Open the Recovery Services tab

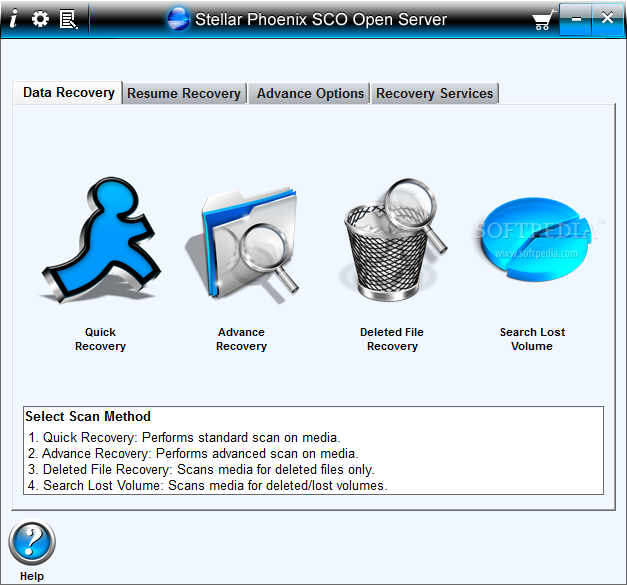pyautogui.click(x=435, y=94)
